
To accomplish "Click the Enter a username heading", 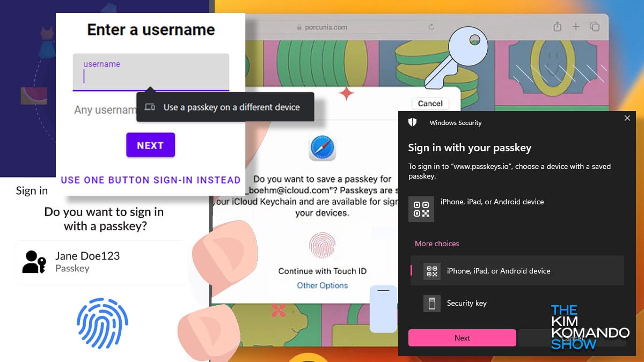I will coord(151,29).
